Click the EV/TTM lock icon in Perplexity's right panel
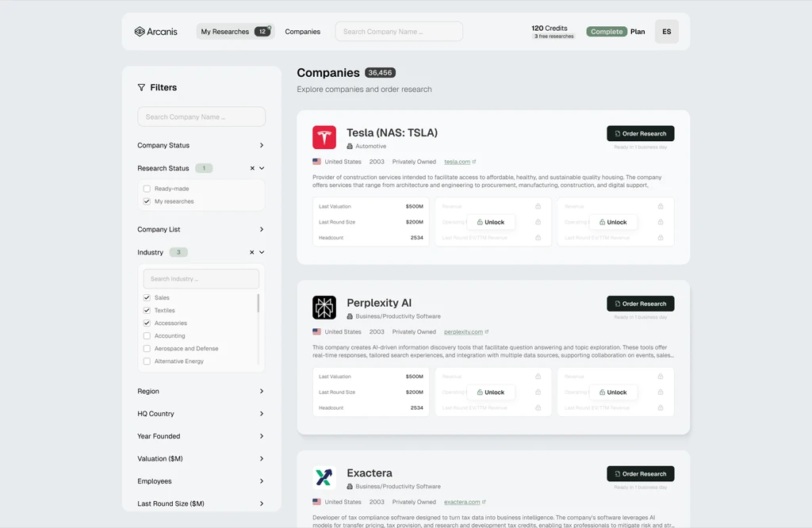 point(661,408)
